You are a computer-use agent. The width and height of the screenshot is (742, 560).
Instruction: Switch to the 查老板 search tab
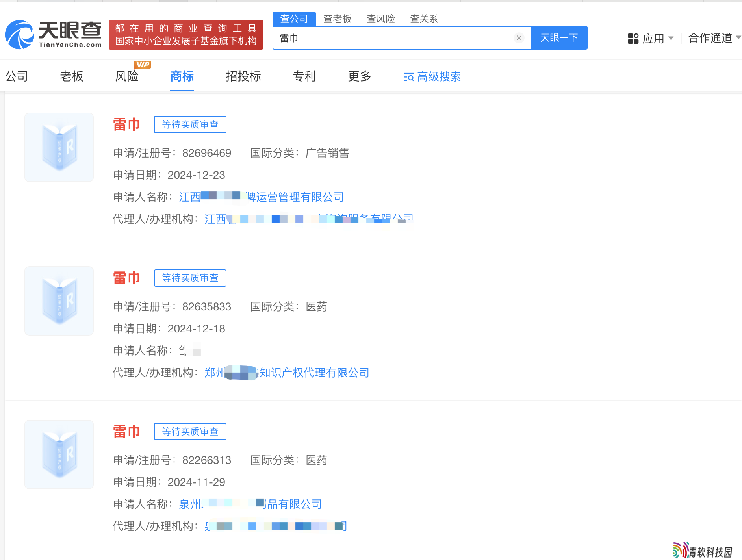[337, 19]
